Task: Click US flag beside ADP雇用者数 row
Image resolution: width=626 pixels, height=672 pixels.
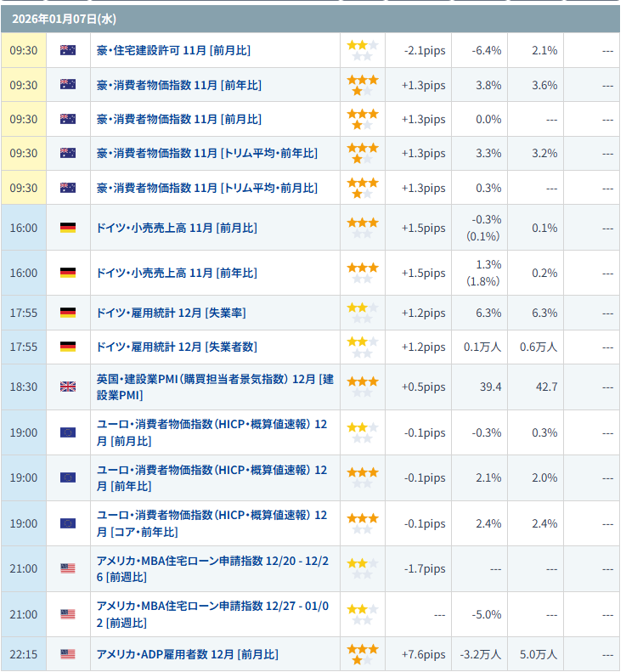Action: 68,654
